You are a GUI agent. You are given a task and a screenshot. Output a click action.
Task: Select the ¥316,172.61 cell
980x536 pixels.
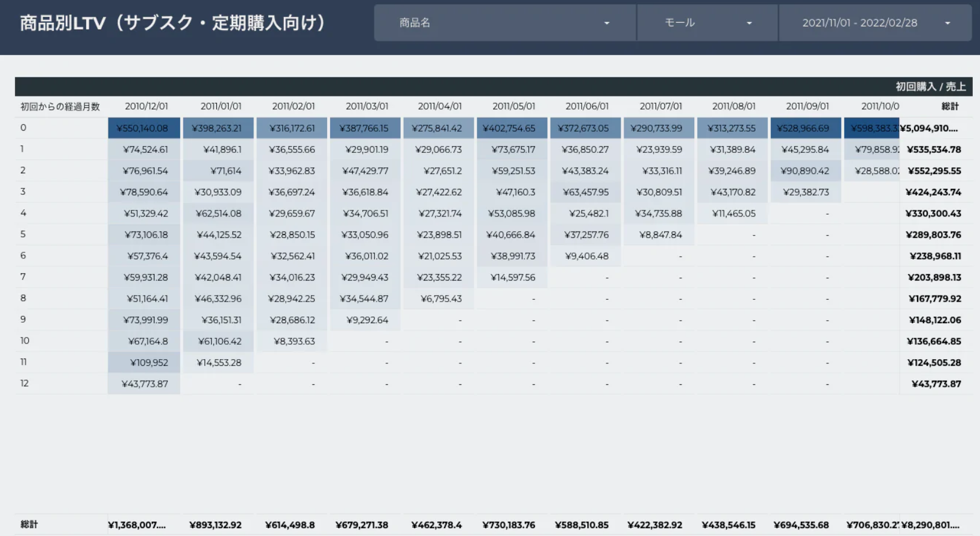pyautogui.click(x=292, y=128)
